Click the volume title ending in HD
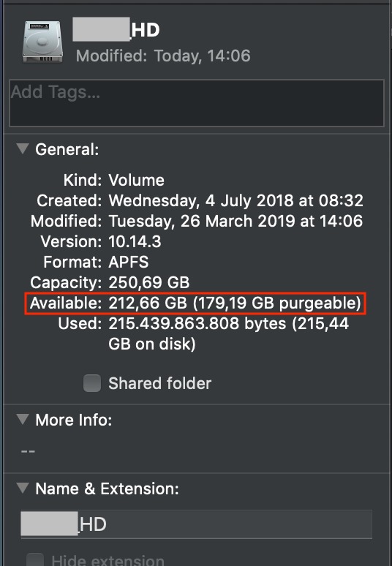The width and height of the screenshot is (392, 566). tap(116, 29)
